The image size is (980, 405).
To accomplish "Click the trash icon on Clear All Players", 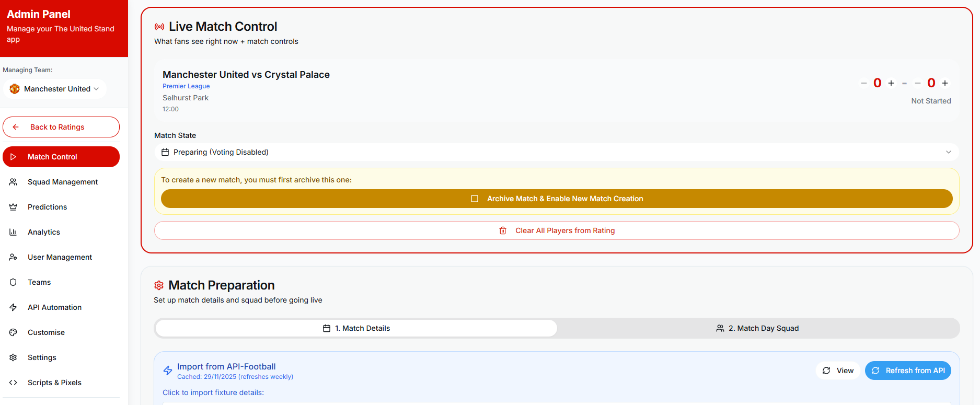I will 503,230.
